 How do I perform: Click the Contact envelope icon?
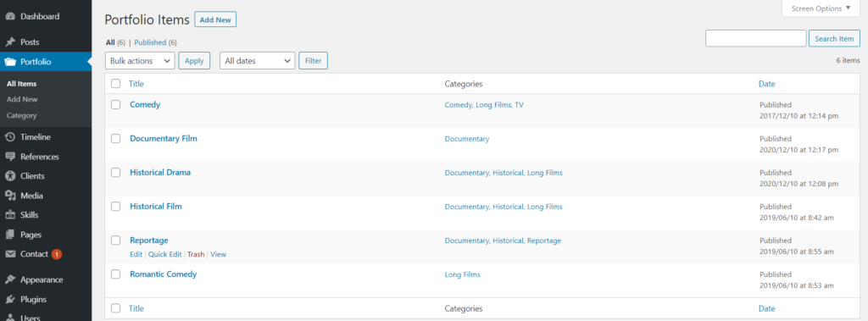click(x=10, y=254)
